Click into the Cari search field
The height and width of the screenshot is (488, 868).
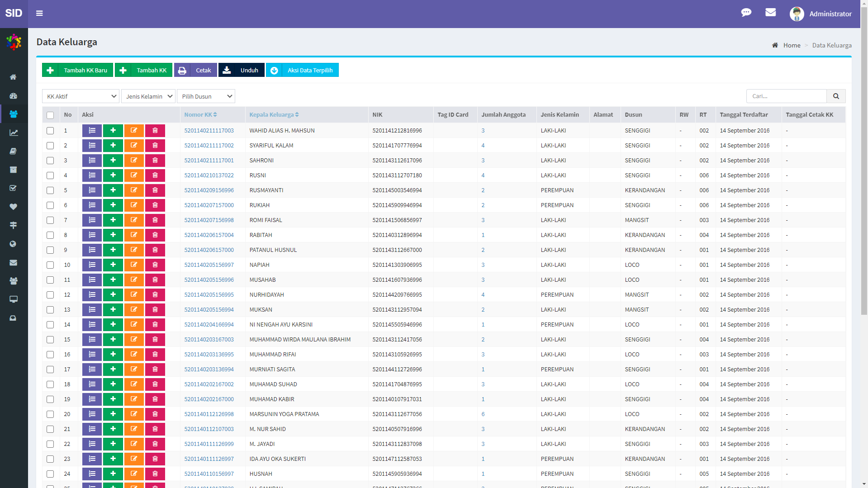pyautogui.click(x=786, y=96)
